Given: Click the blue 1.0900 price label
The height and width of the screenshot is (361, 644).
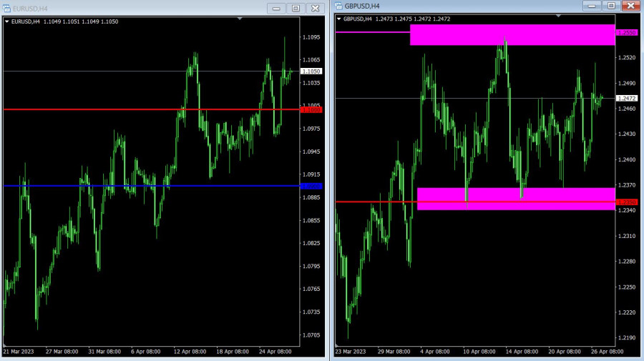Looking at the screenshot, I should 311,187.
